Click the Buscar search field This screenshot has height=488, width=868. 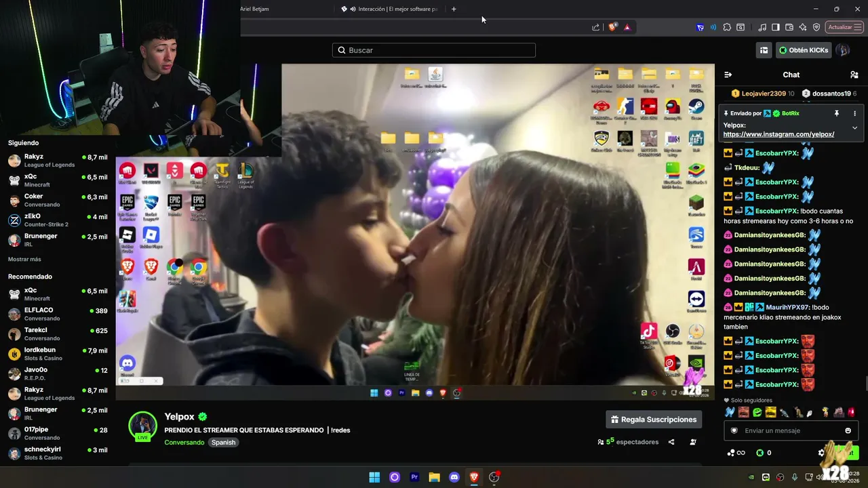tap(434, 50)
